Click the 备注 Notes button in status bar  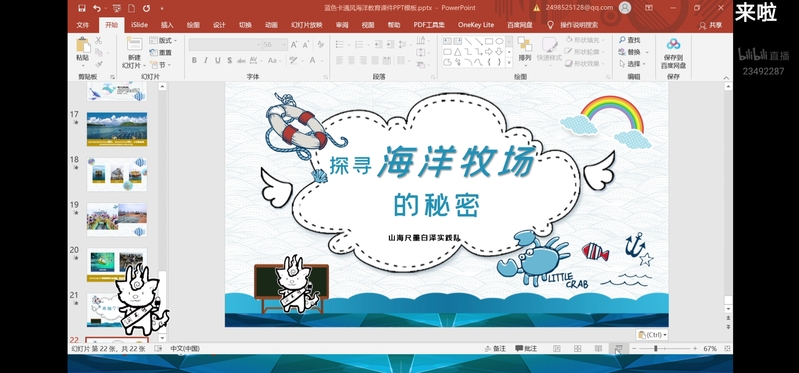(495, 349)
